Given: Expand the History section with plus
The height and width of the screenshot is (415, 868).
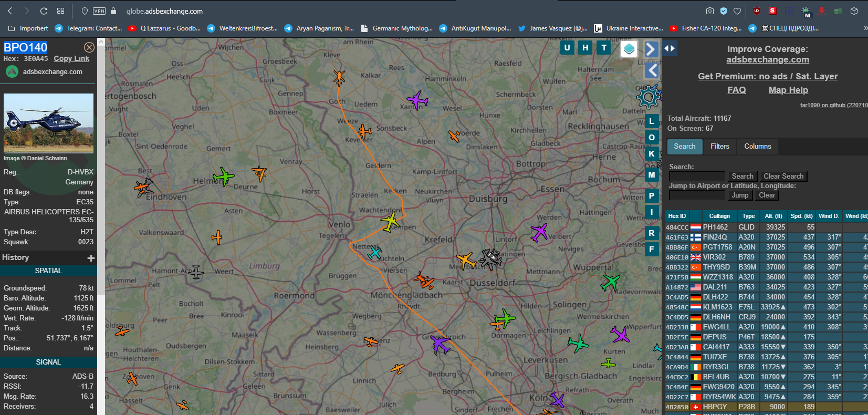Looking at the screenshot, I should pyautogui.click(x=91, y=258).
